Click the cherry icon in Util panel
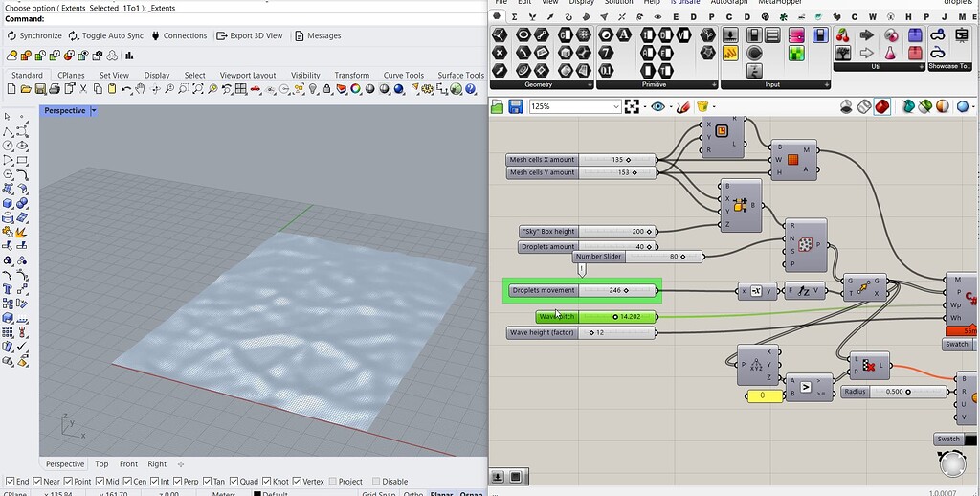 tap(842, 35)
